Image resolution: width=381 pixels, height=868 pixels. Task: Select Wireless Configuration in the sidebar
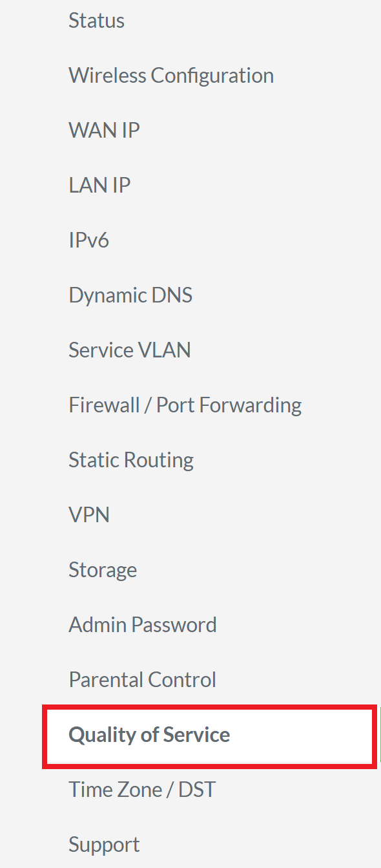click(x=171, y=75)
